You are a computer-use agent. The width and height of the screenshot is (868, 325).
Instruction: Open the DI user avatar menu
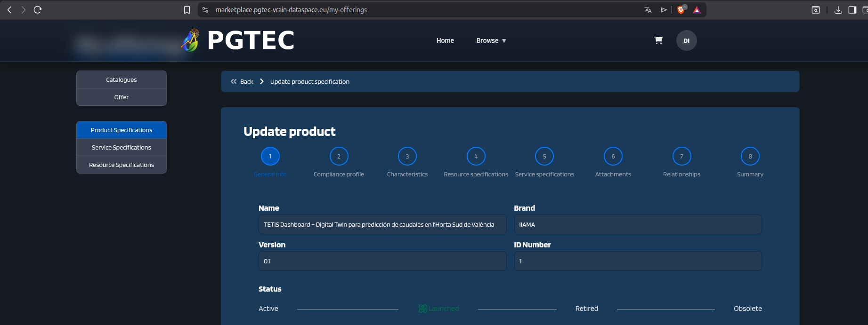click(x=687, y=40)
